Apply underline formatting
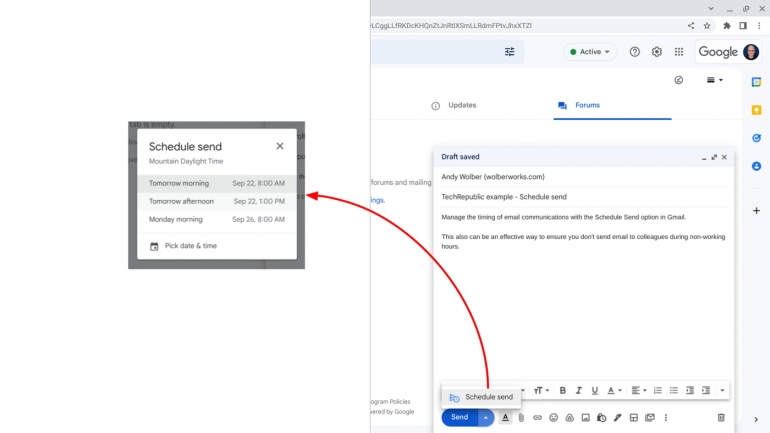Image resolution: width=770 pixels, height=433 pixels. click(595, 390)
